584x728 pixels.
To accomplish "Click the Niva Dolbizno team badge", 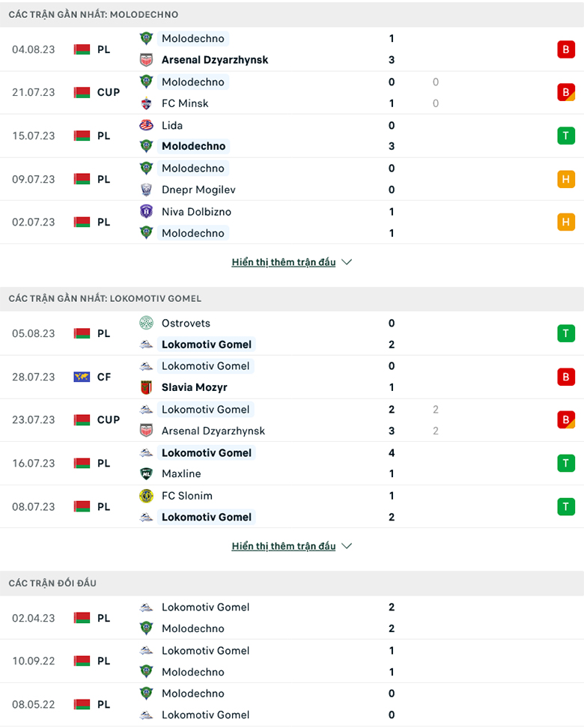I will pos(145,212).
